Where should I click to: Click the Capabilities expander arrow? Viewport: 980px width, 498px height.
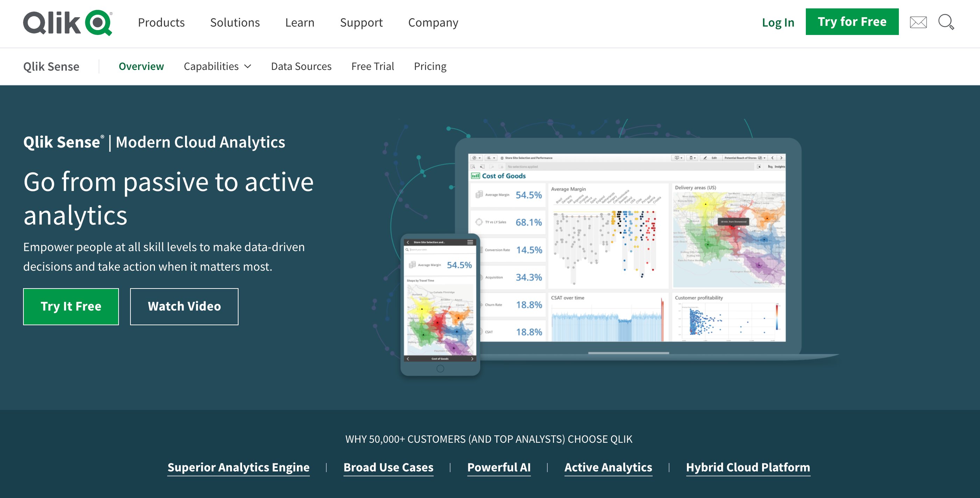[x=247, y=67]
